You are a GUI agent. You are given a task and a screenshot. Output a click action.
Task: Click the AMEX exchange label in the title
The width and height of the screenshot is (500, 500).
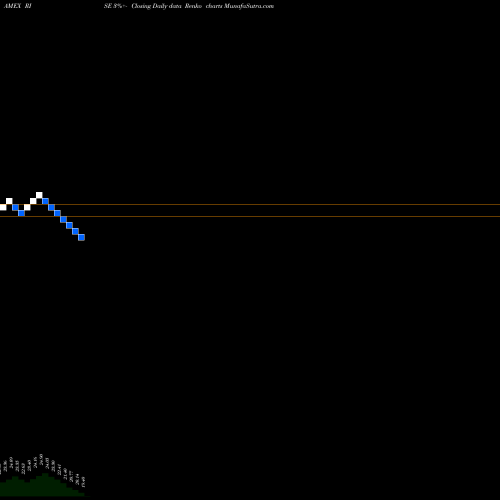point(12,6)
